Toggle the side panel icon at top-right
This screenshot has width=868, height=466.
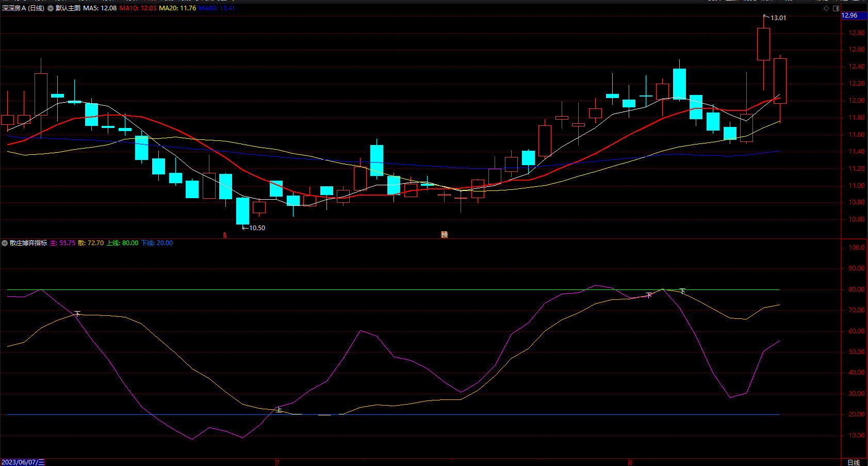[x=836, y=8]
